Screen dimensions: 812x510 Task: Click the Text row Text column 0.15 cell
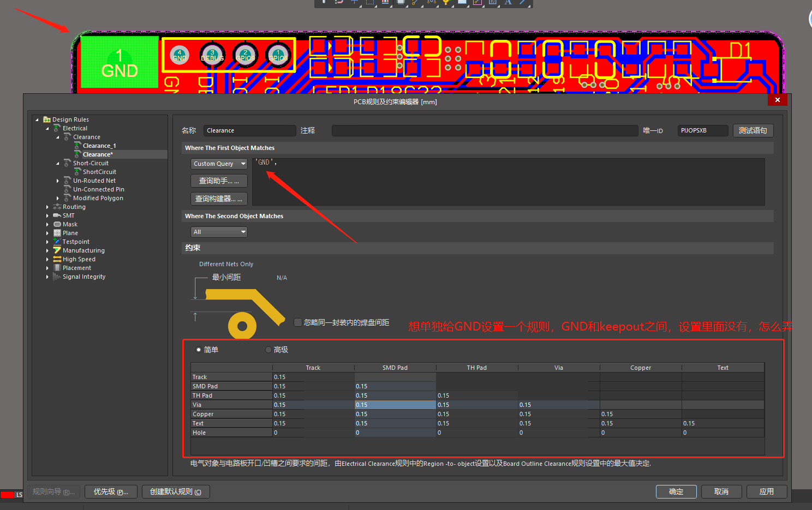click(723, 423)
